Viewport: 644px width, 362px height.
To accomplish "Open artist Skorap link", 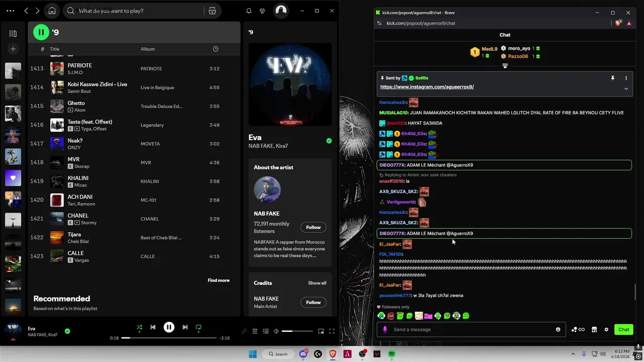I will [x=82, y=166].
